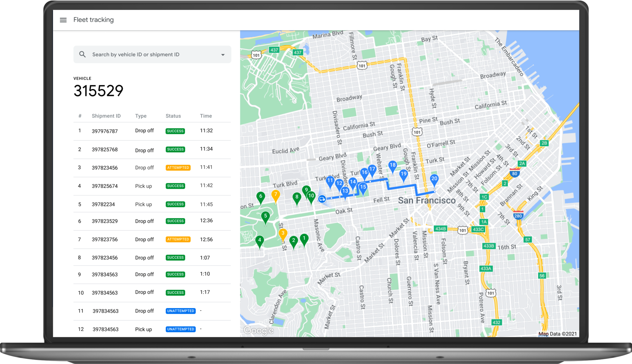This screenshot has height=364, width=632.
Task: Click vehicle number 315529 heading
Action: [x=98, y=91]
